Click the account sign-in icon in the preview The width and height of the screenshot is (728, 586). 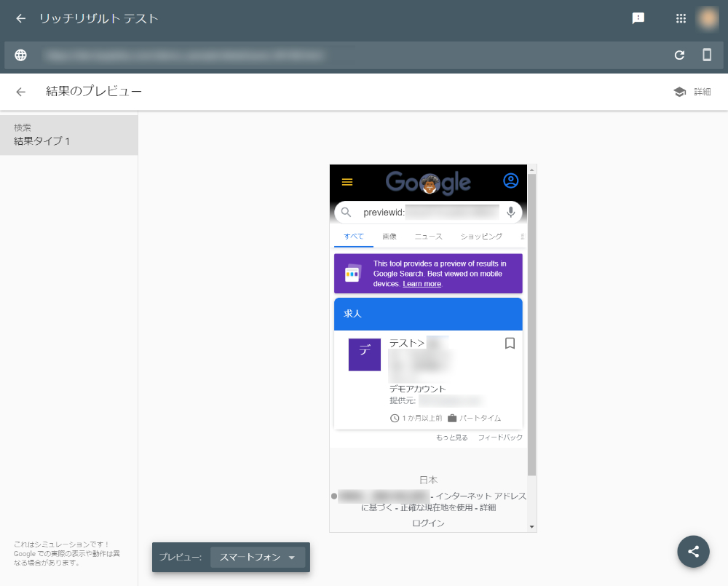click(x=511, y=181)
